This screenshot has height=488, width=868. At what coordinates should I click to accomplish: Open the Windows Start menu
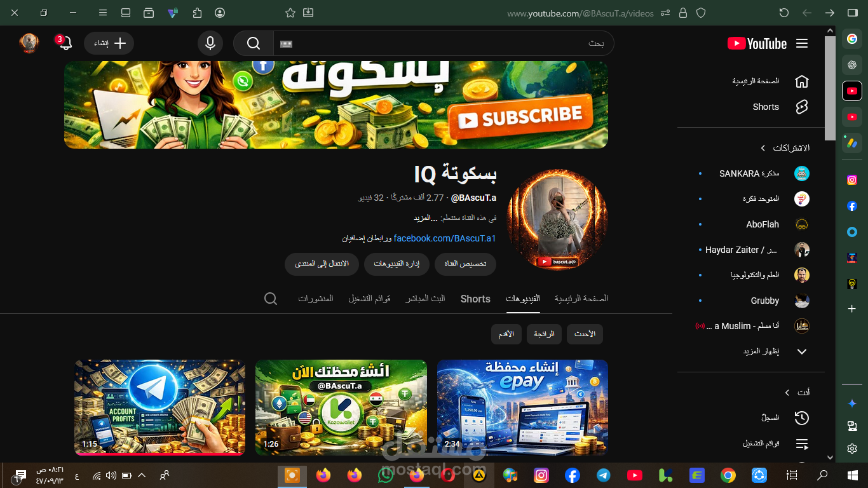[x=853, y=475]
